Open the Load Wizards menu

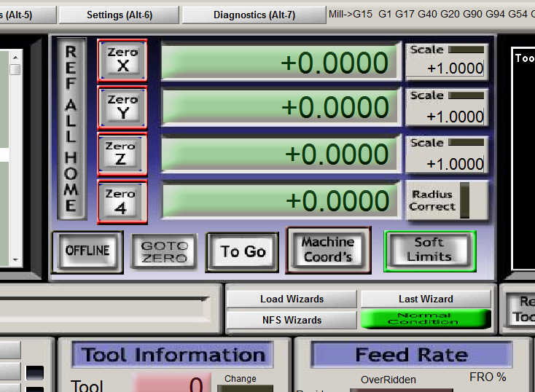pos(292,299)
